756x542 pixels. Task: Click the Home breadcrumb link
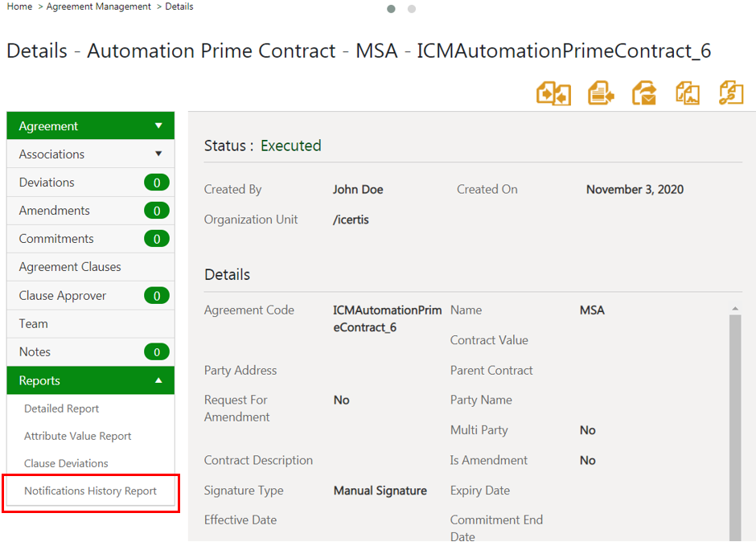coord(19,6)
